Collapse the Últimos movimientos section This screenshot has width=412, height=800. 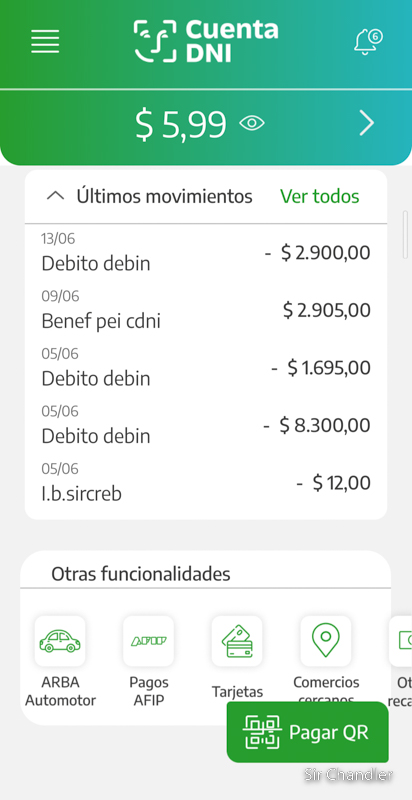point(56,196)
